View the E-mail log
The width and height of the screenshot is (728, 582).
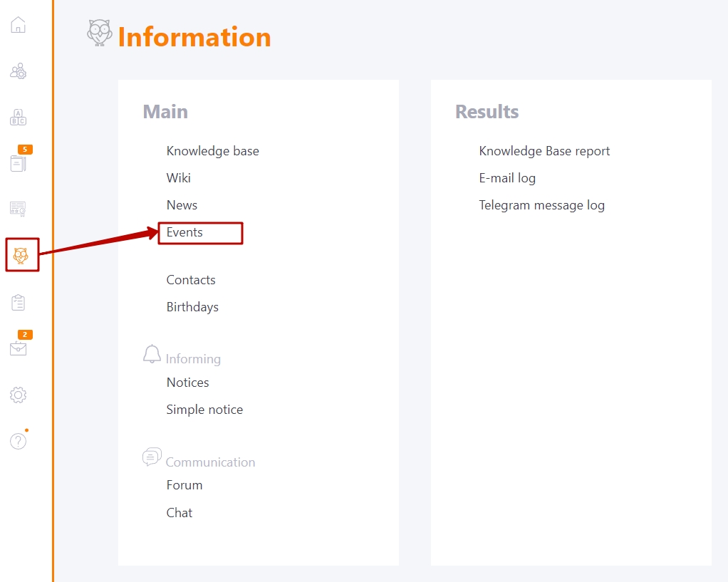[x=507, y=178]
